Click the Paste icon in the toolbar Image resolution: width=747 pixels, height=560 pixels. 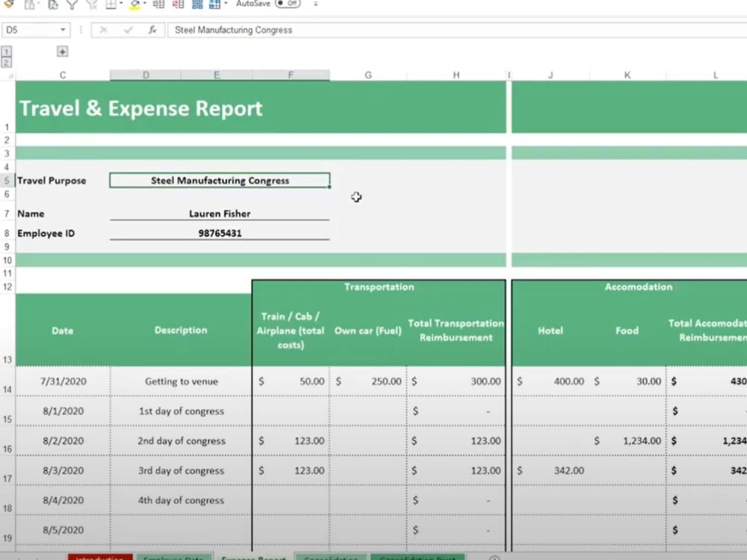[52, 5]
